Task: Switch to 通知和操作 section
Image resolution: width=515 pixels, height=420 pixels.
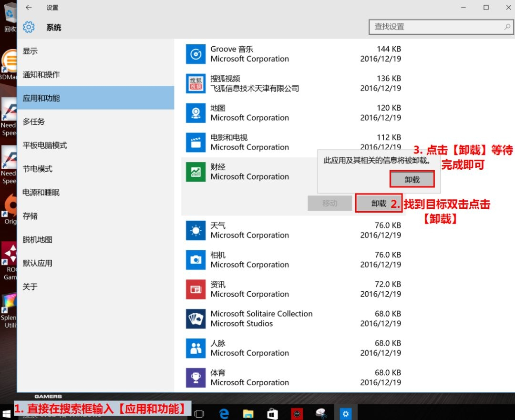Action: pos(41,75)
